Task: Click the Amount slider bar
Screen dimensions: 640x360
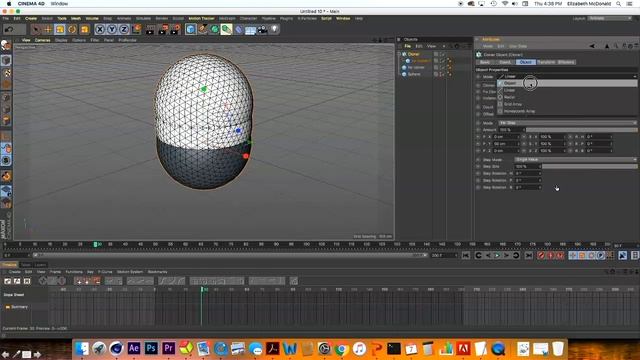Action: [x=581, y=130]
